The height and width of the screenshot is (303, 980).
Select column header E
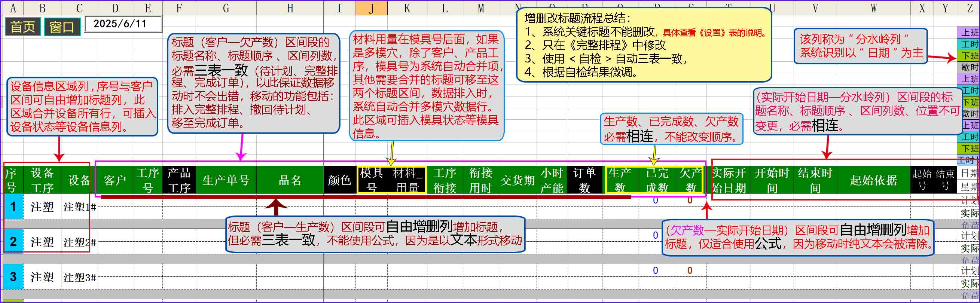(x=147, y=8)
